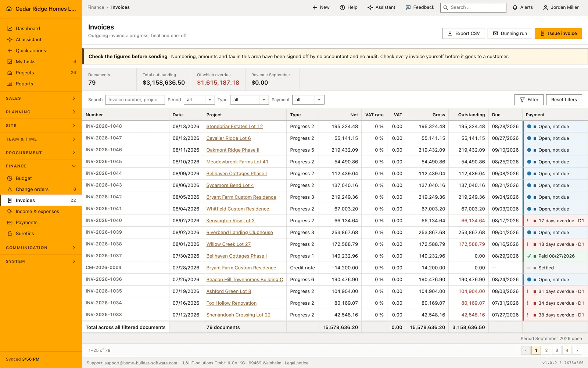Open the Stonebriar Estates Lot 12 project link

click(234, 127)
